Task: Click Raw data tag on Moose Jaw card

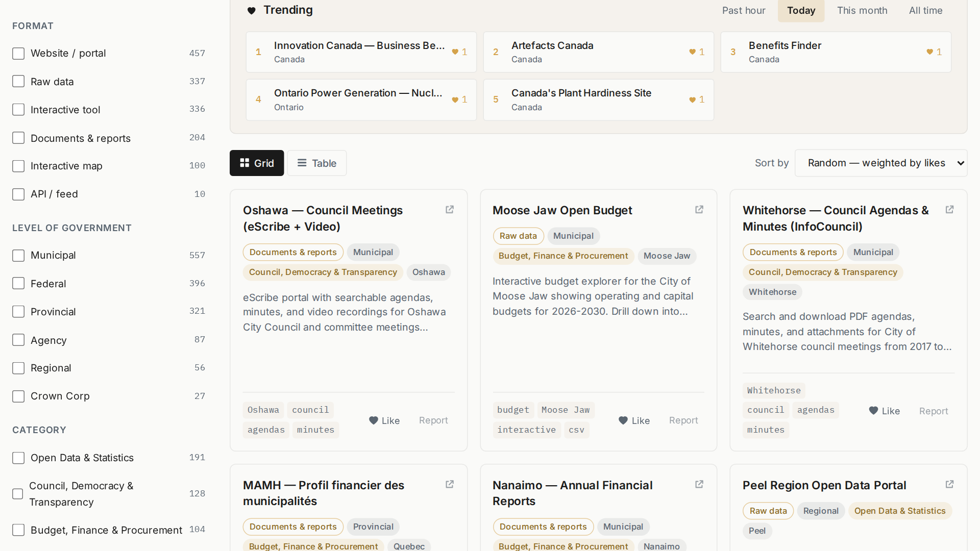Action: [518, 236]
